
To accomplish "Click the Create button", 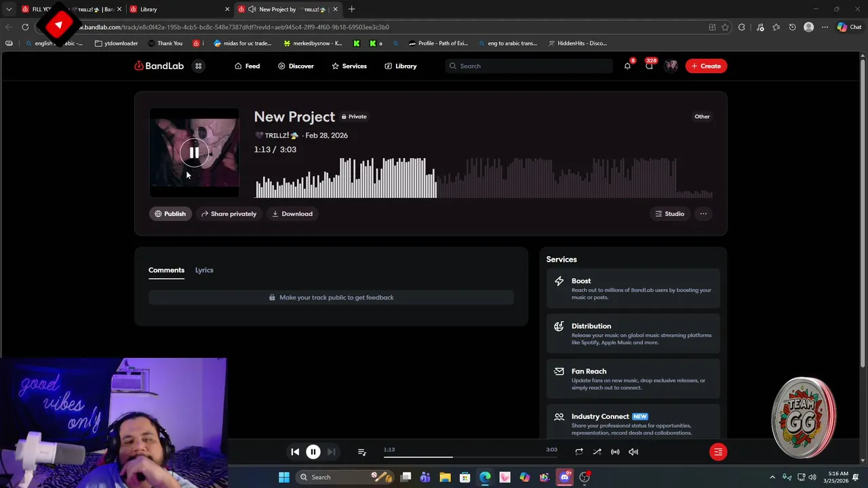I will point(706,66).
